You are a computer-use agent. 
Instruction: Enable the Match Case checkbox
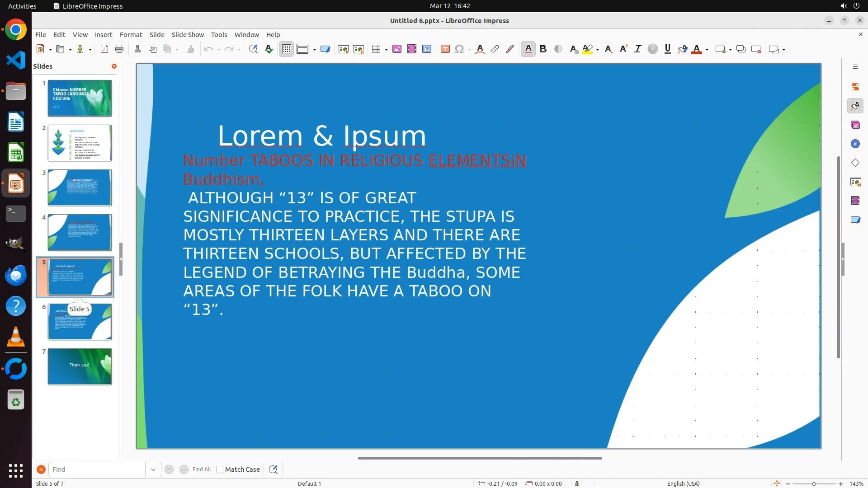[x=220, y=469]
